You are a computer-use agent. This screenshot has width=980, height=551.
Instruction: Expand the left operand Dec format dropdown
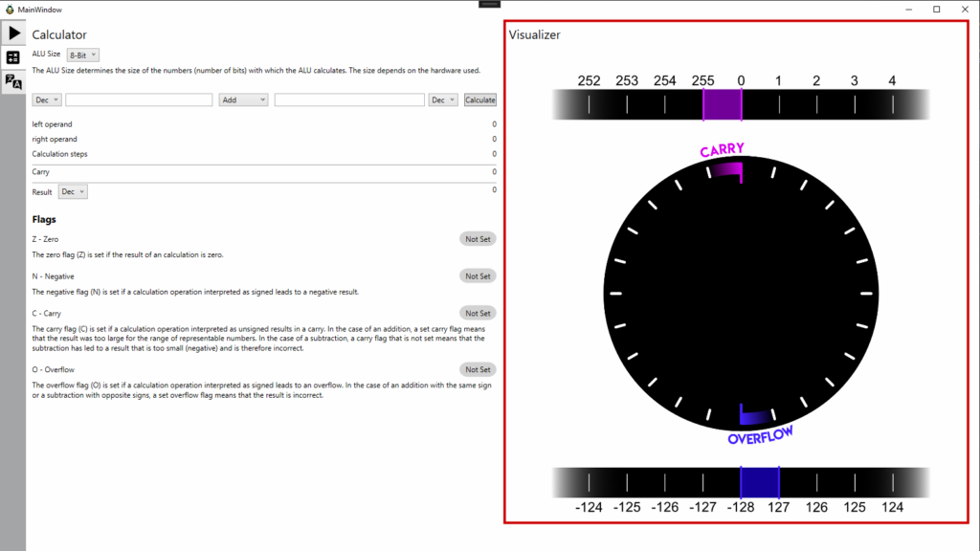pos(47,99)
